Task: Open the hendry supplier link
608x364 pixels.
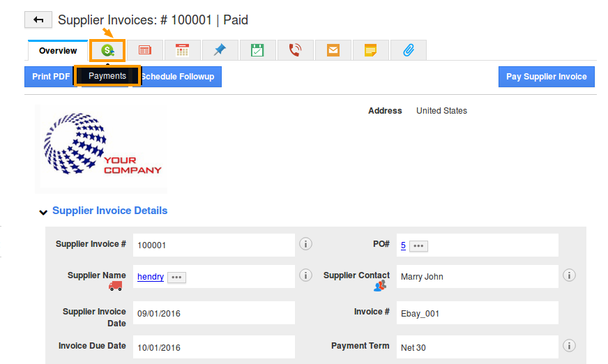Action: pos(151,276)
